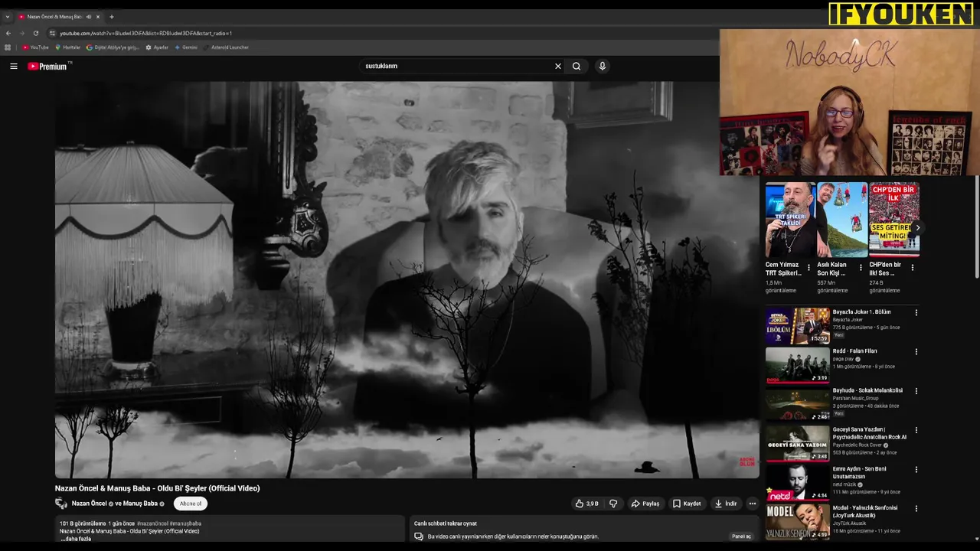Open site information icon in address bar

coord(53,34)
